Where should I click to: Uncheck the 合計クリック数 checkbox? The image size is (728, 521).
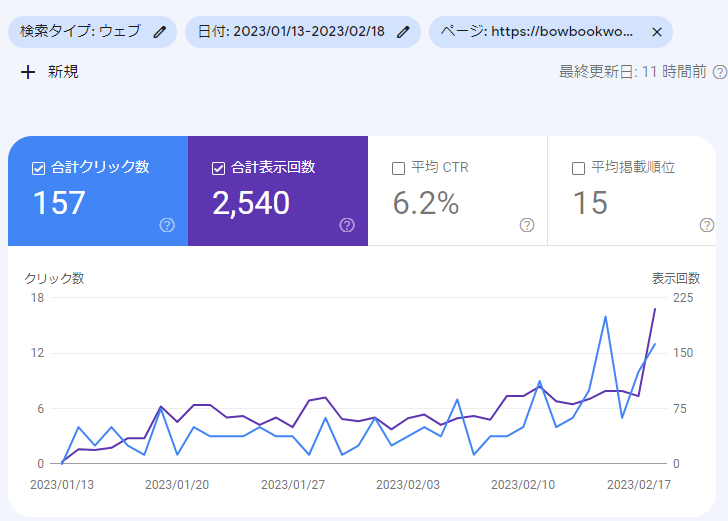(39, 168)
